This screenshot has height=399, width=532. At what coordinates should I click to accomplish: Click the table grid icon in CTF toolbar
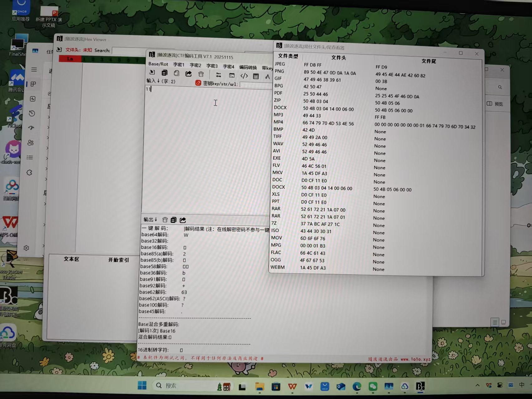(x=256, y=76)
